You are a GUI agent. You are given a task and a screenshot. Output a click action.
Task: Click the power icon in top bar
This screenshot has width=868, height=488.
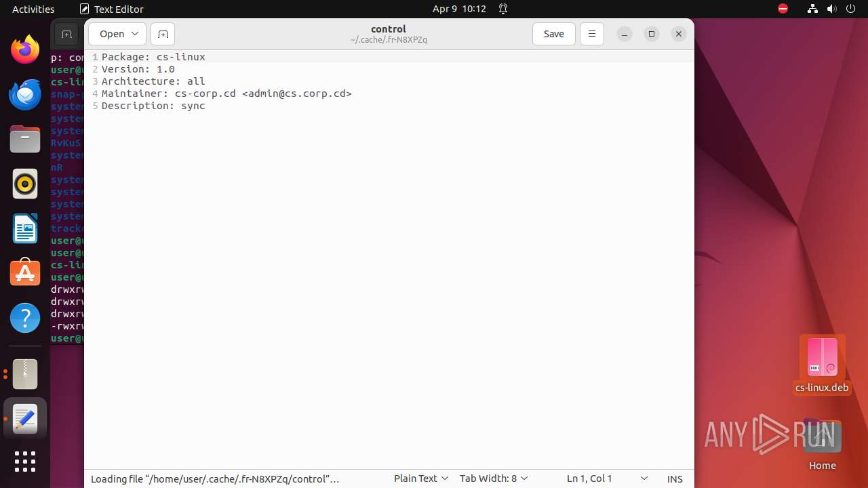coord(851,9)
